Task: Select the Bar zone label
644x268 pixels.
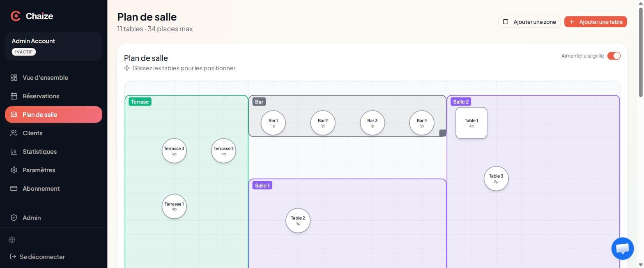Action: point(259,102)
